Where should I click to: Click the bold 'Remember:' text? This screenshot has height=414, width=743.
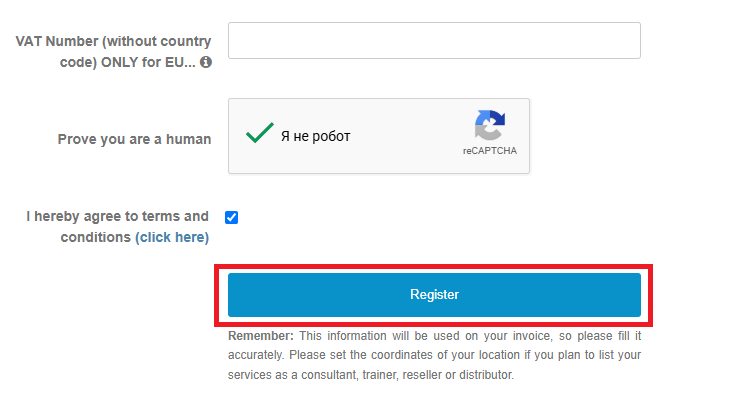[x=261, y=336]
